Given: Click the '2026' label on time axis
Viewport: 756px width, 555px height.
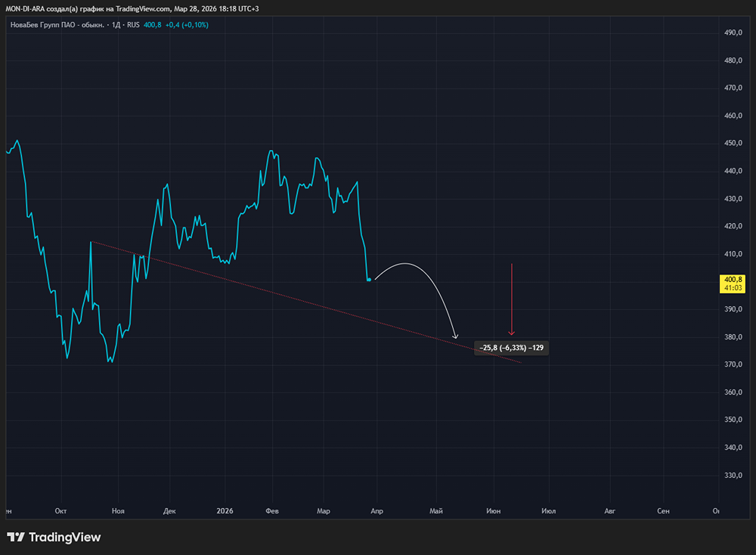Looking at the screenshot, I should click(x=225, y=511).
